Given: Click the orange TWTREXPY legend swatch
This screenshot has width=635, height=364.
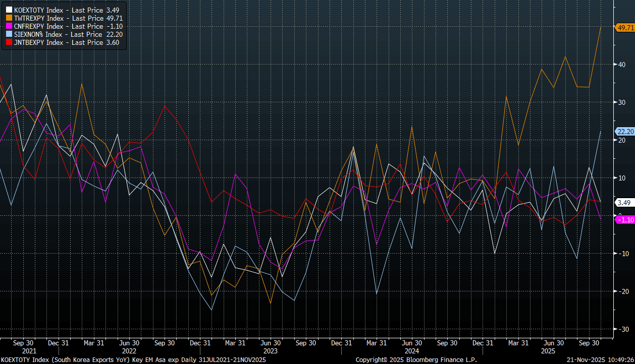Looking at the screenshot, I should [9, 18].
